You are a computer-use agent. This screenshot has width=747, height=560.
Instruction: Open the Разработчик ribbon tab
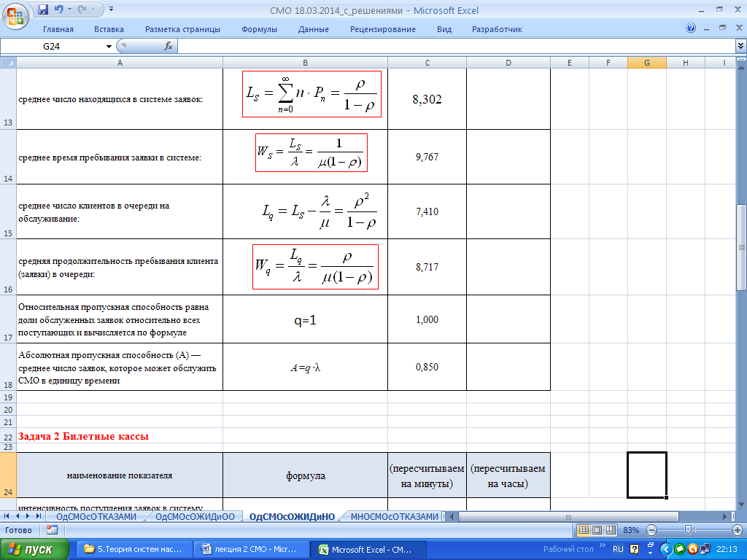[497, 29]
